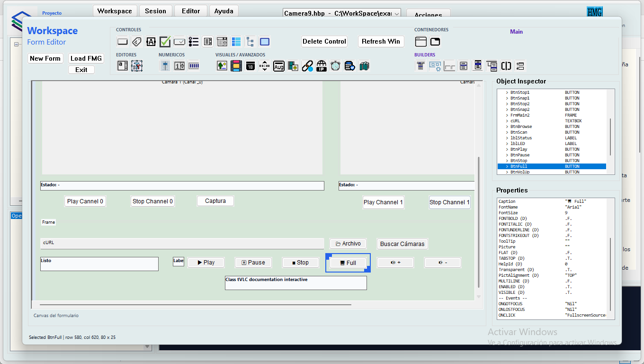This screenshot has width=644, height=364.
Task: Select the Tab container tool
Action: [435, 42]
